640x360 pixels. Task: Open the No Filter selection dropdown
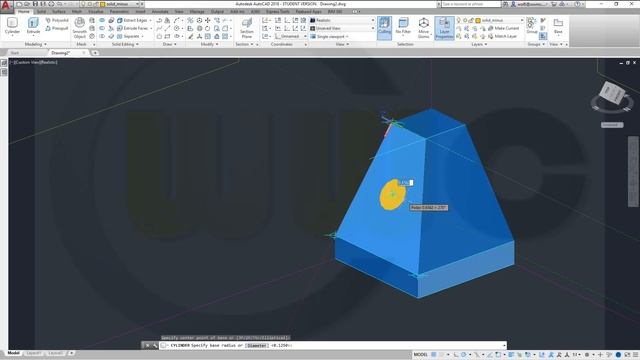coord(403,28)
